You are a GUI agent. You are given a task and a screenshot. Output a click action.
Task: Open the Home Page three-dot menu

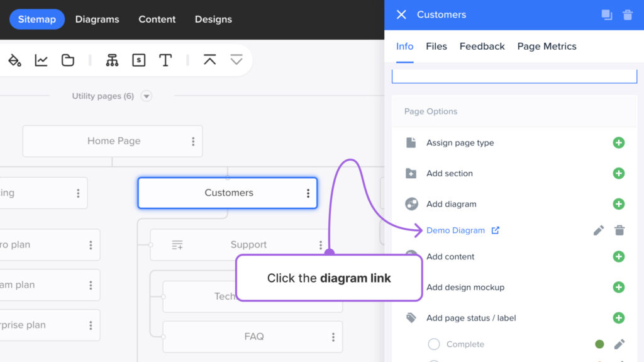193,142
